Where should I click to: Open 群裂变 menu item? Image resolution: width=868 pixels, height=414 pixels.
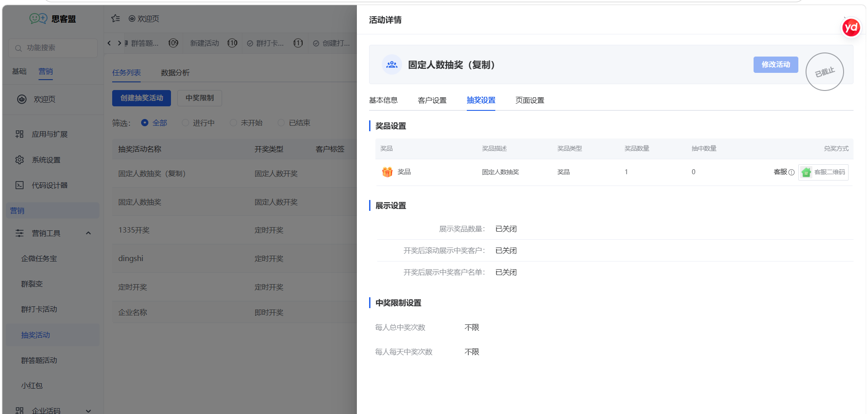[x=32, y=284]
